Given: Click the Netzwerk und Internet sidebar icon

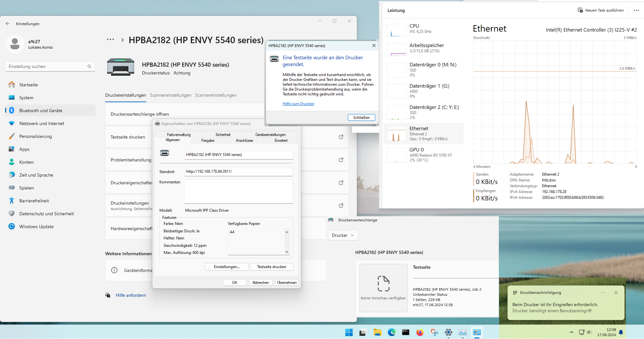Looking at the screenshot, I should tap(12, 123).
